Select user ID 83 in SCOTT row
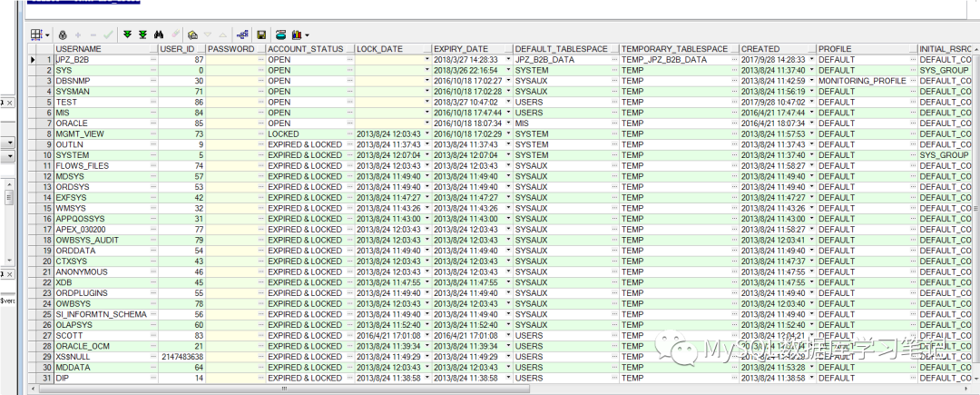This screenshot has width=980, height=395. coord(181,336)
